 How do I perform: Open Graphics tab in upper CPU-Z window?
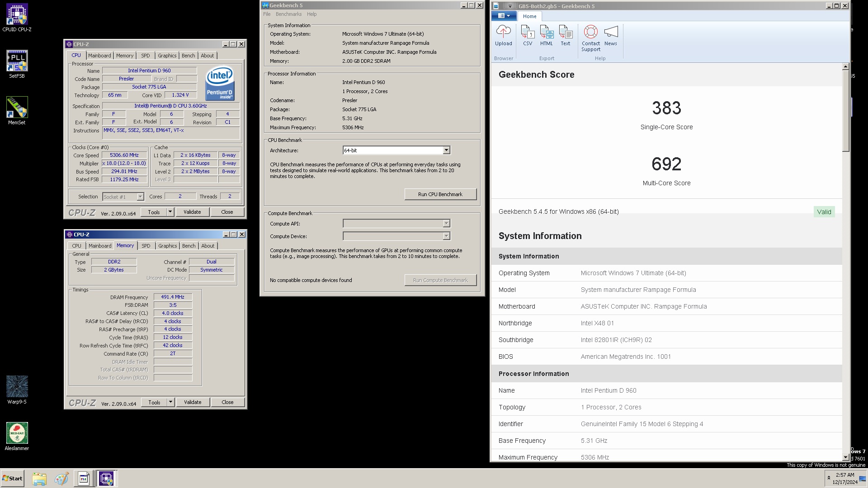167,56
